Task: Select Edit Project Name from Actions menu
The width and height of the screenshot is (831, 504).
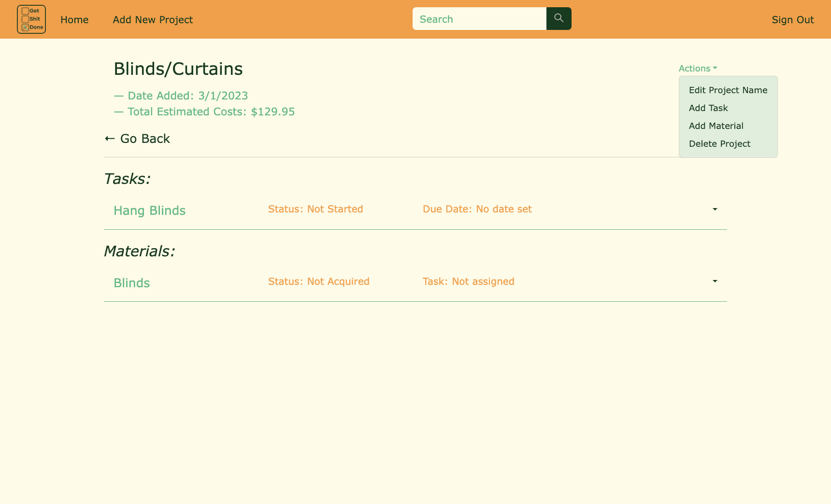Action: [728, 90]
